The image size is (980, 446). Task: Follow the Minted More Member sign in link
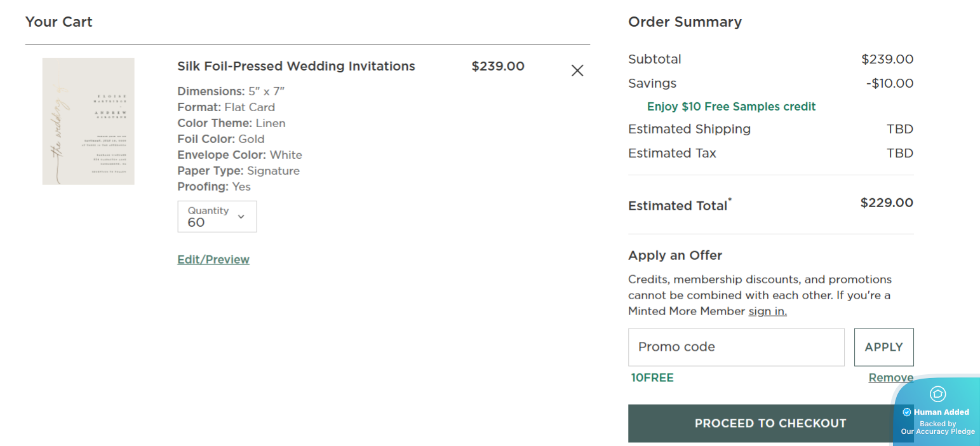(x=767, y=311)
